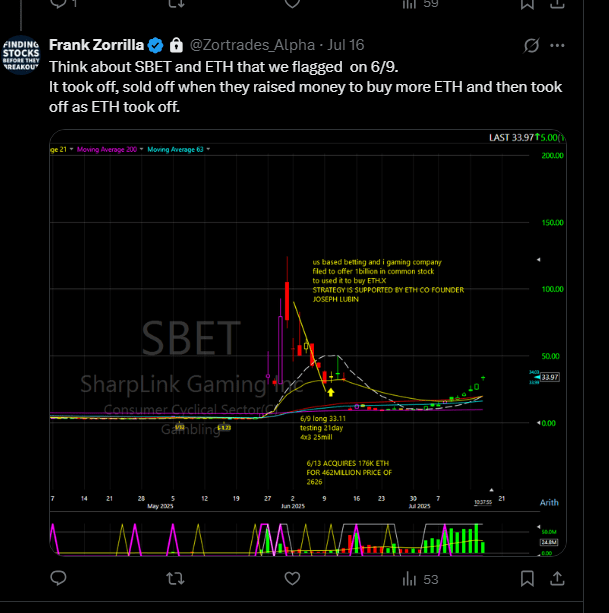
Task: Like the SBET chart post
Action: 292,579
